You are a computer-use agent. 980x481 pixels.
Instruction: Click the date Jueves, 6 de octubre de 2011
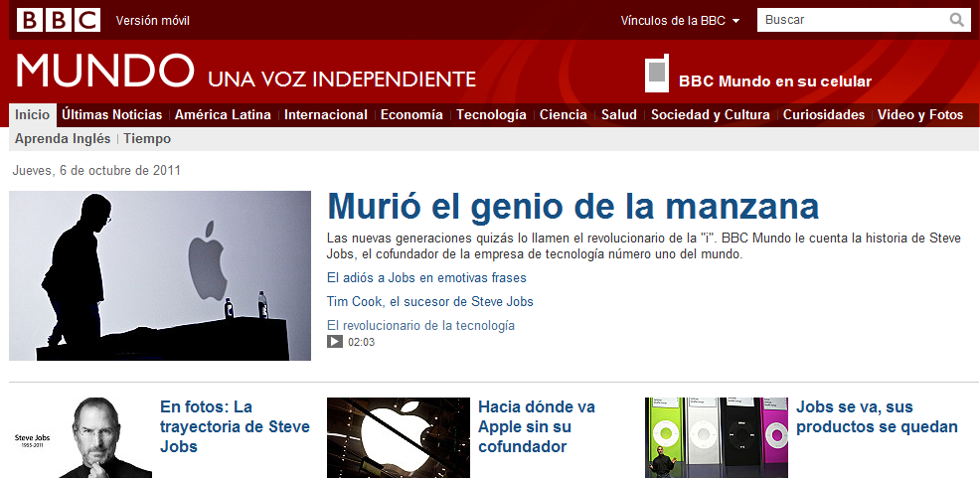click(96, 170)
